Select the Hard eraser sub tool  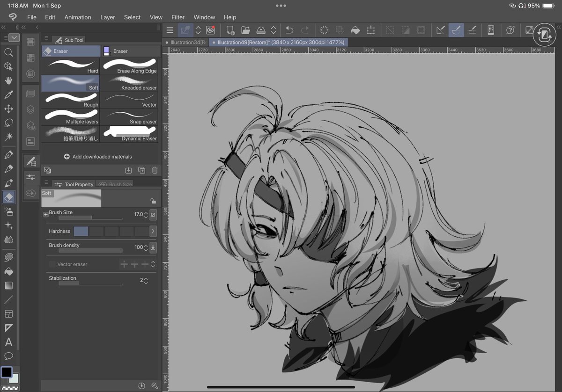click(x=71, y=66)
